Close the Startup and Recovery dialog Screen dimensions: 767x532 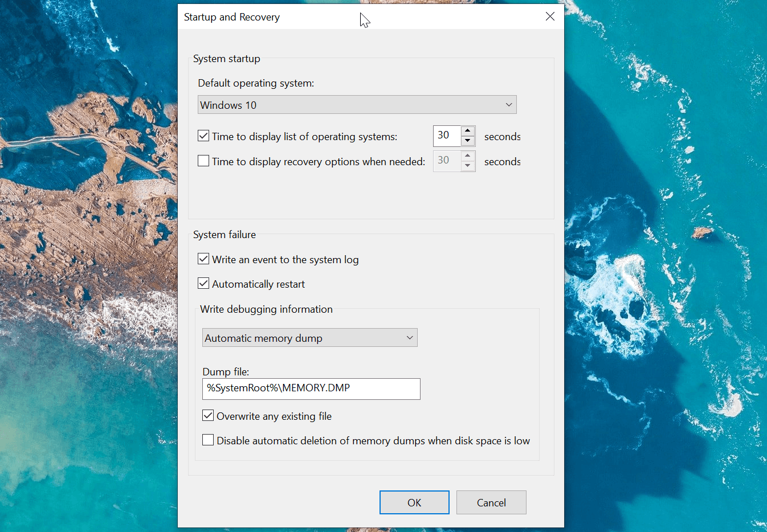pyautogui.click(x=550, y=17)
